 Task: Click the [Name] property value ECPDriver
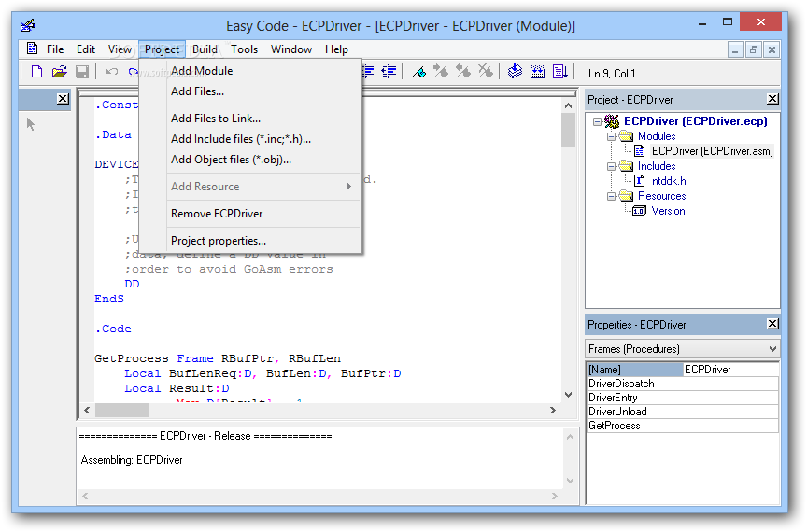coord(730,370)
